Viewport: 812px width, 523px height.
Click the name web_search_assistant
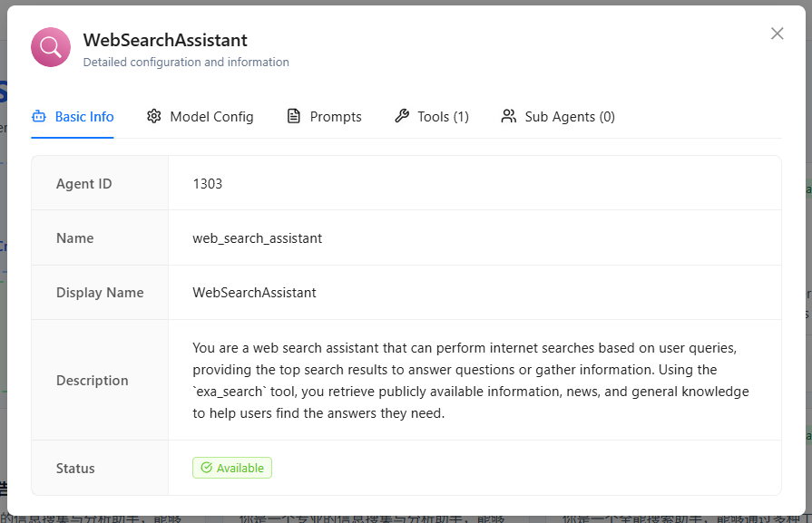tap(257, 237)
